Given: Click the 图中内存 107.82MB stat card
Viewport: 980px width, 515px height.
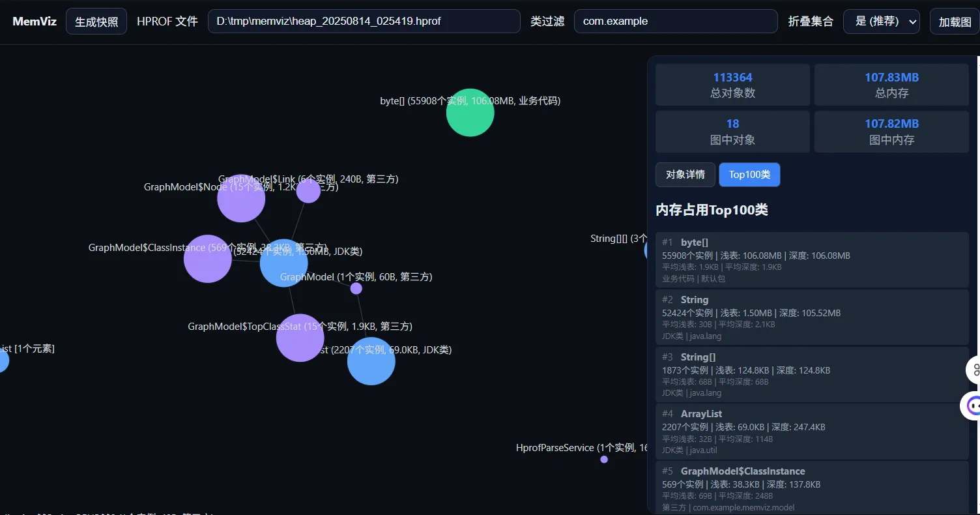Looking at the screenshot, I should pos(891,132).
